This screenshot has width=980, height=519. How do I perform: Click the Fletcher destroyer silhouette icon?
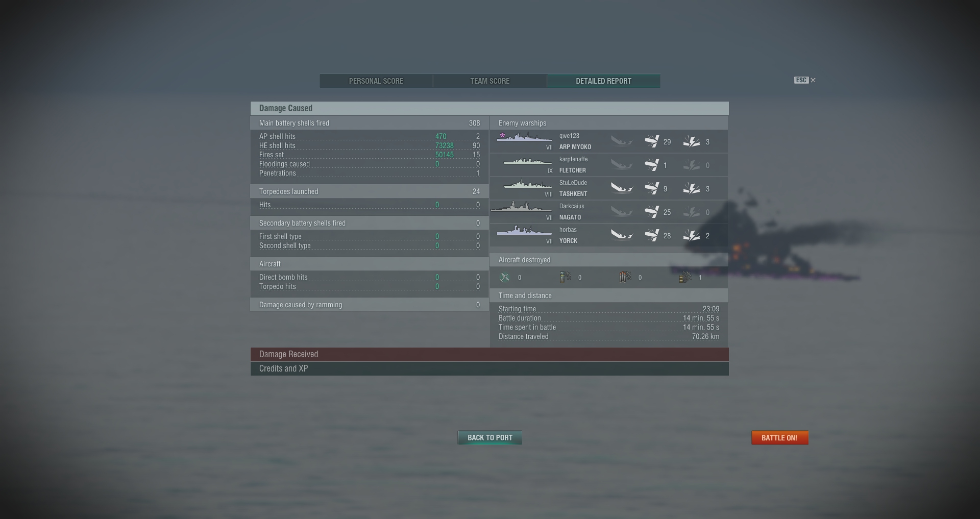[527, 162]
